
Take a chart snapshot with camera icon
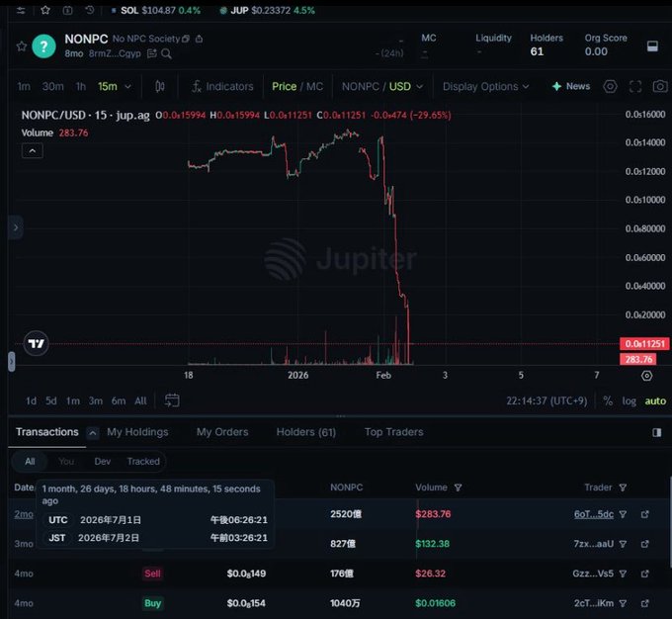[660, 87]
